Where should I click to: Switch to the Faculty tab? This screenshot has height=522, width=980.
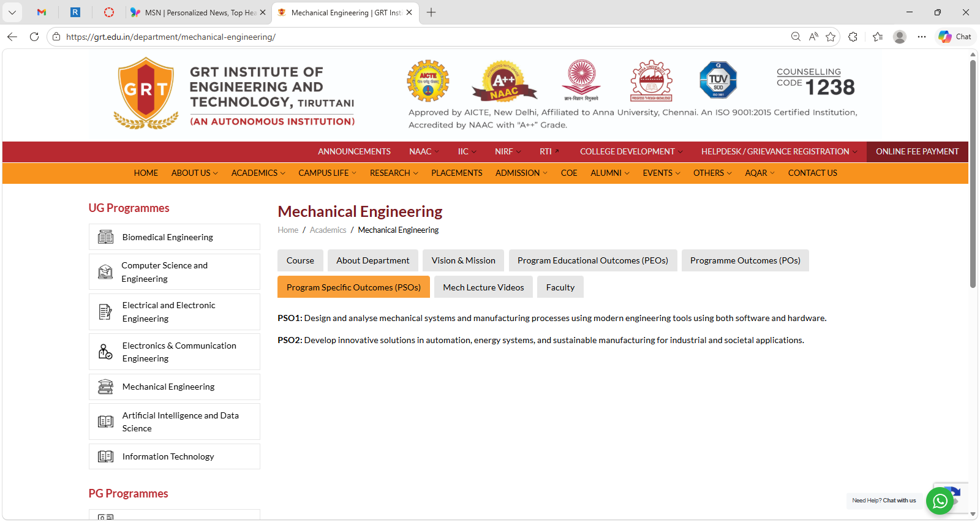(x=560, y=287)
